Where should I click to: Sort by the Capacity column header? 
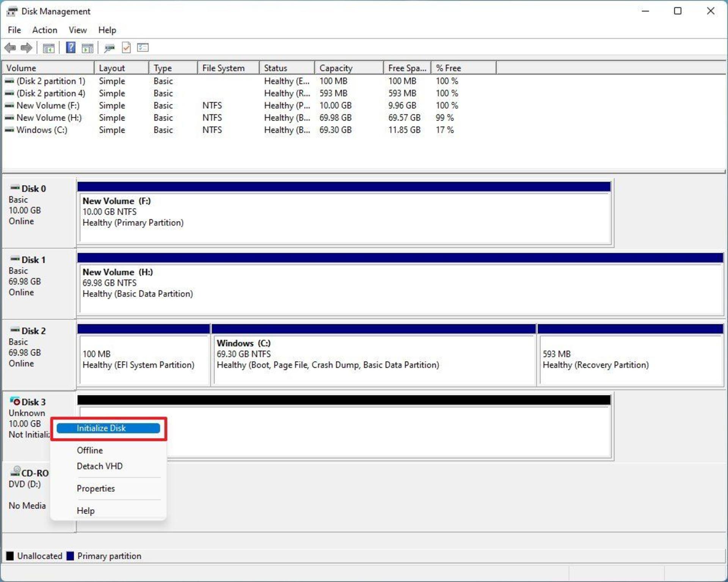[x=349, y=68]
